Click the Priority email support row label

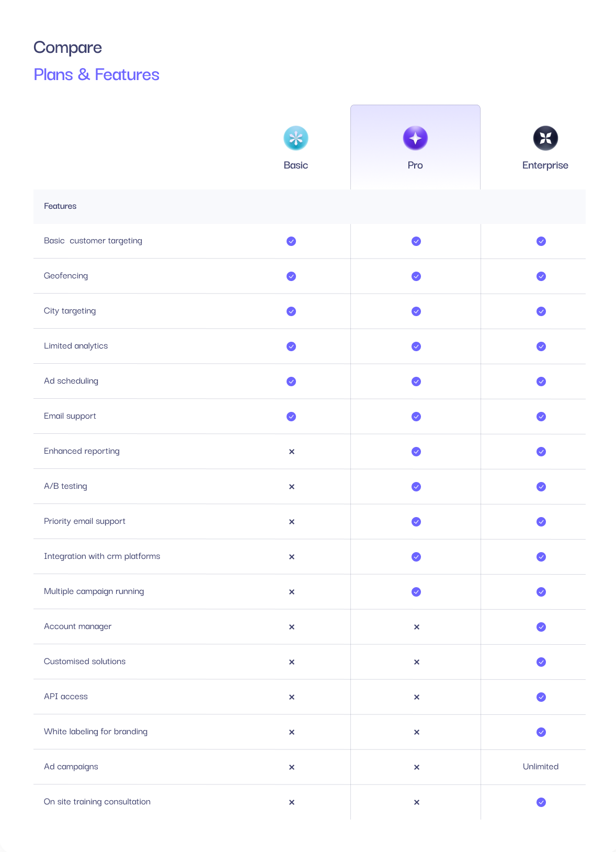click(x=85, y=521)
